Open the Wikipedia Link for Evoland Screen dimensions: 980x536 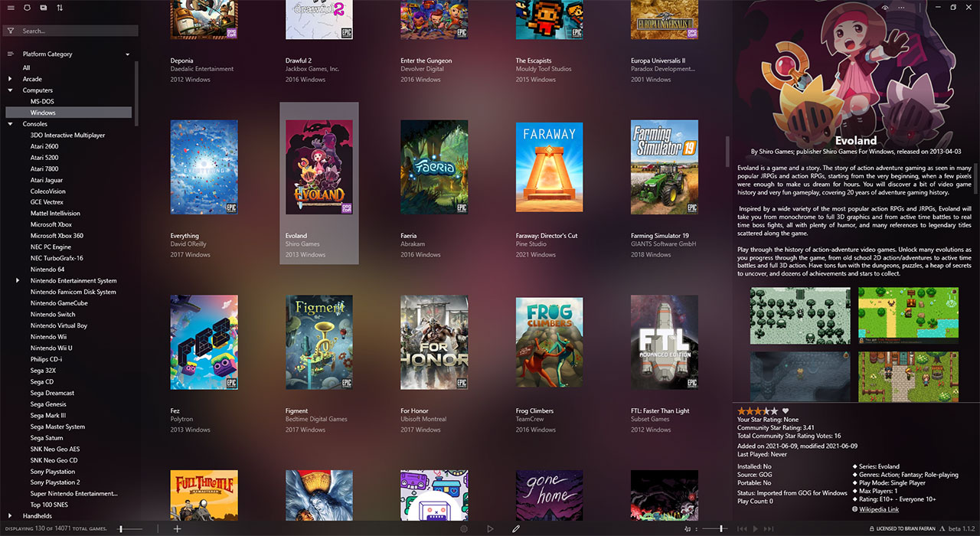point(879,509)
